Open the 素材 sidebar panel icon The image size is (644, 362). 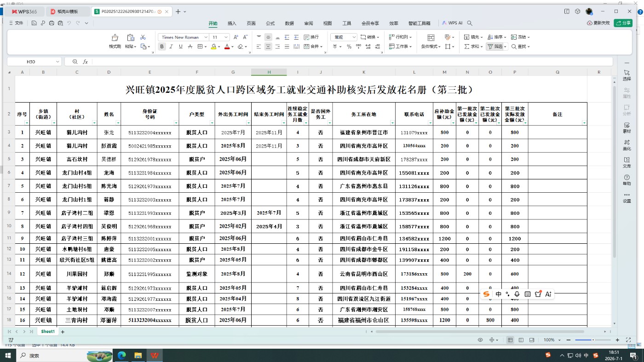click(x=627, y=127)
